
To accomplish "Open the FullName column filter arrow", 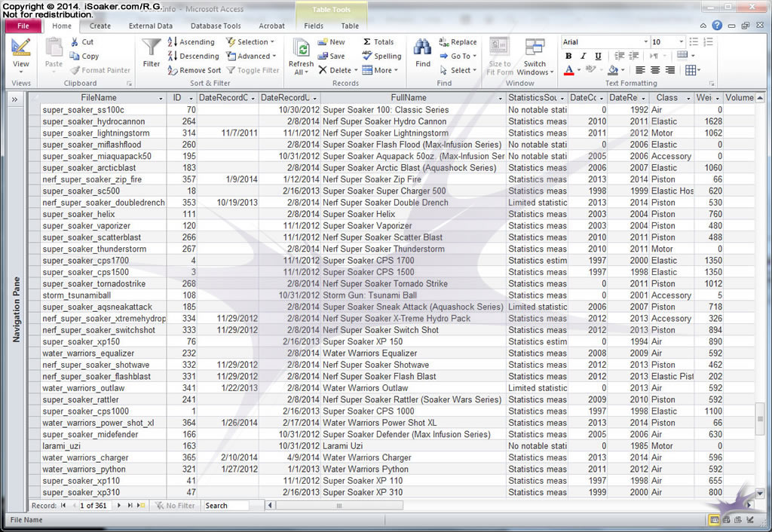I will tap(501, 98).
